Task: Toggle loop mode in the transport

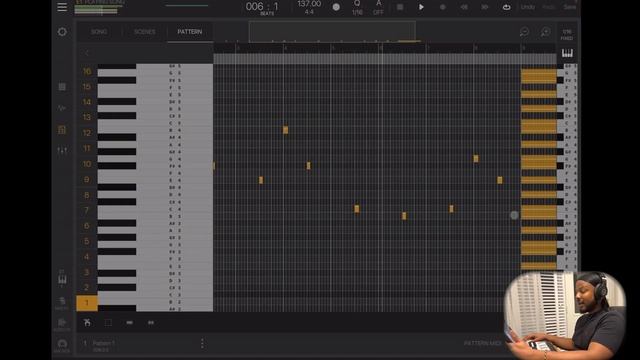Action: 507,7
